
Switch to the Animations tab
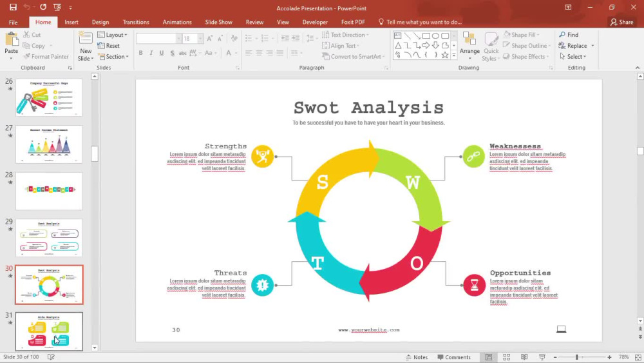pyautogui.click(x=177, y=22)
